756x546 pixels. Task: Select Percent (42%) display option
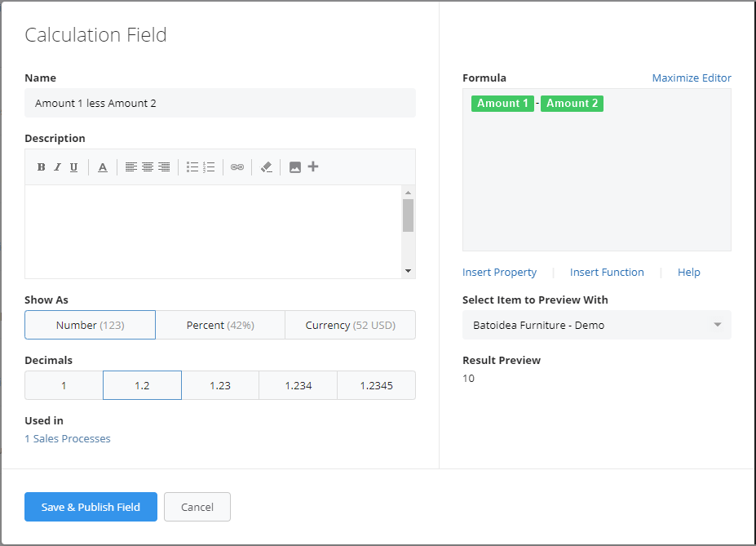(x=220, y=325)
